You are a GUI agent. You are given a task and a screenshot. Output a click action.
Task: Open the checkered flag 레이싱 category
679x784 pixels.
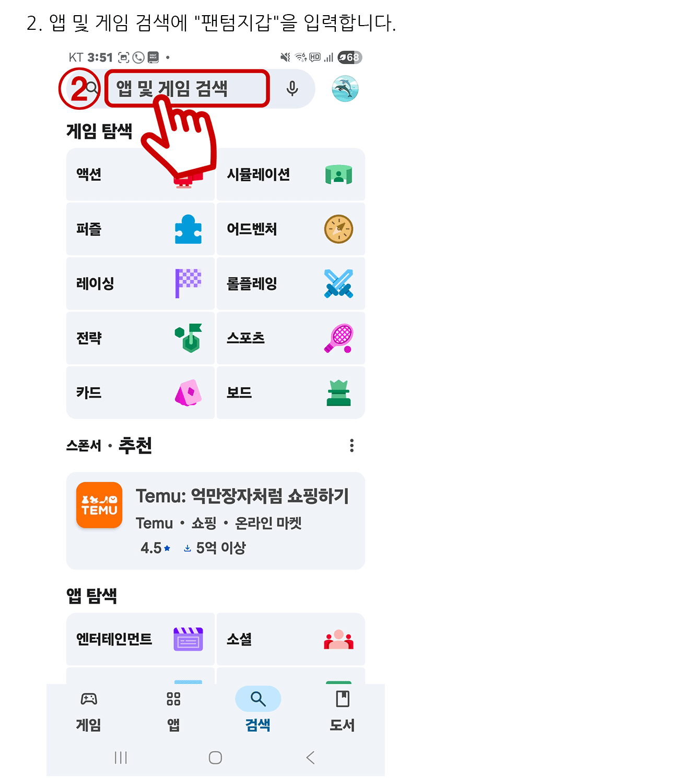tap(141, 283)
